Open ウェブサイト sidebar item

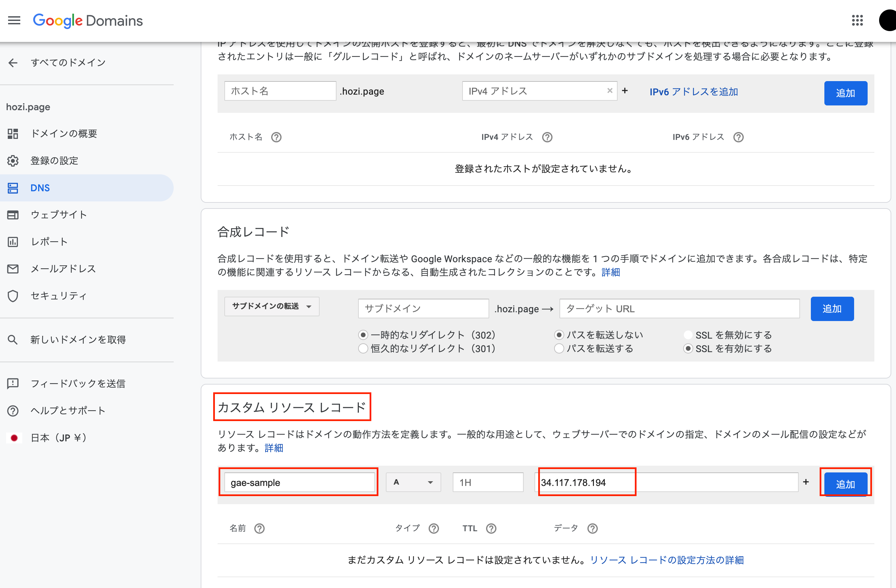coord(59,215)
